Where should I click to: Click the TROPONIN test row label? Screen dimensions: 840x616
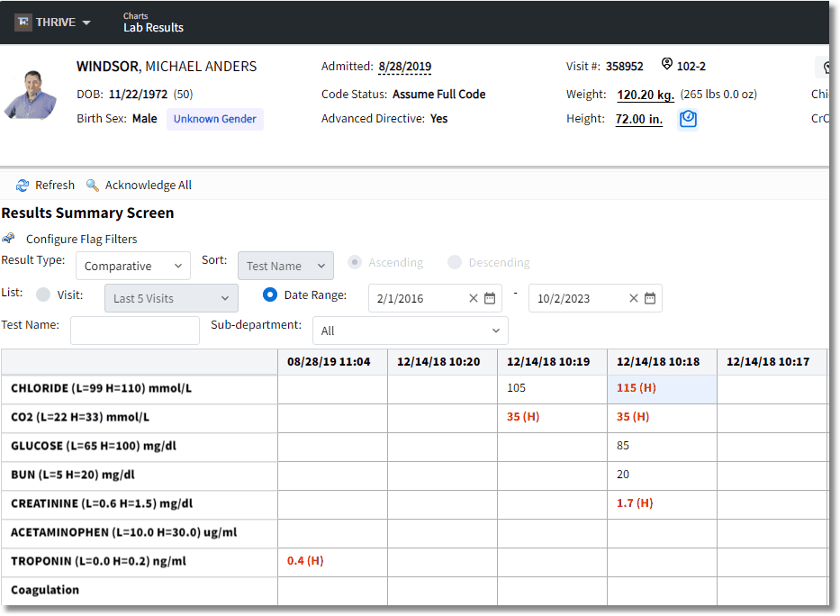[x=140, y=562]
